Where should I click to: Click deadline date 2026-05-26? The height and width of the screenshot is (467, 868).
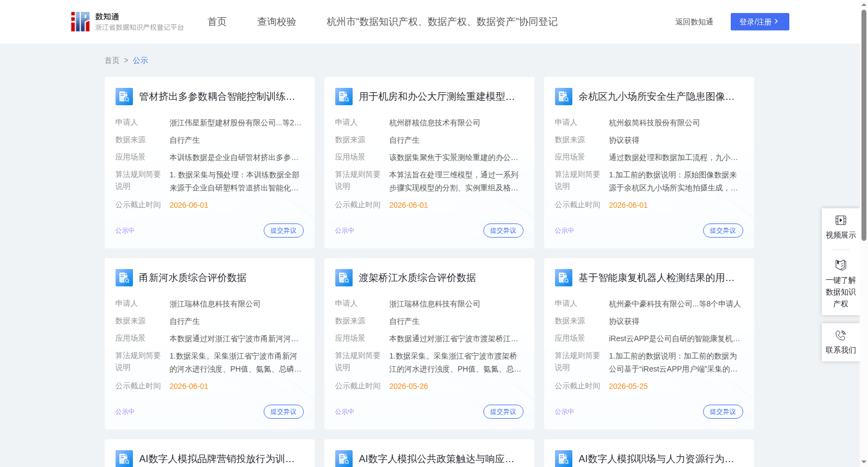click(x=409, y=386)
